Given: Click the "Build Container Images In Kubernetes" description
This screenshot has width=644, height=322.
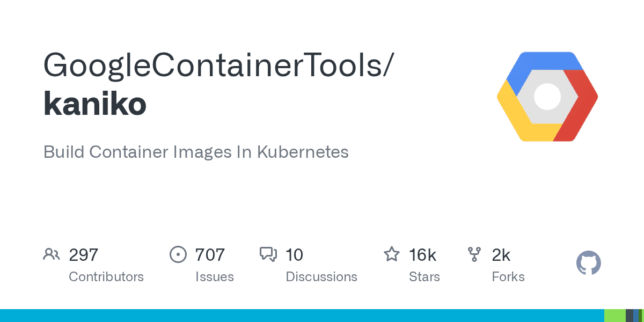Looking at the screenshot, I should (x=196, y=152).
